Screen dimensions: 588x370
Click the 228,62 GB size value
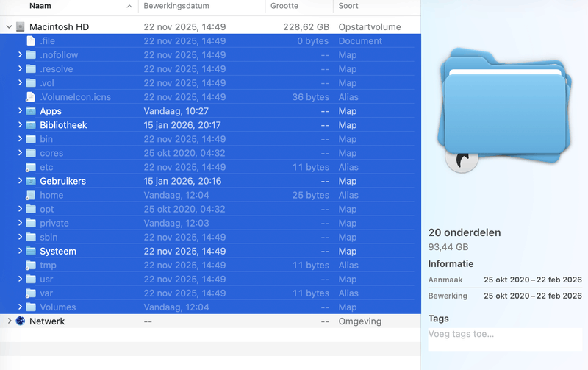pos(306,27)
